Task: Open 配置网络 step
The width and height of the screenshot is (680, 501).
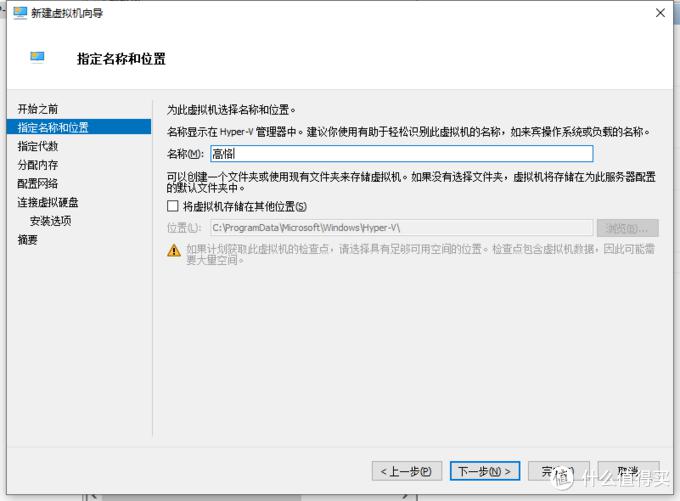Action: pos(38,183)
